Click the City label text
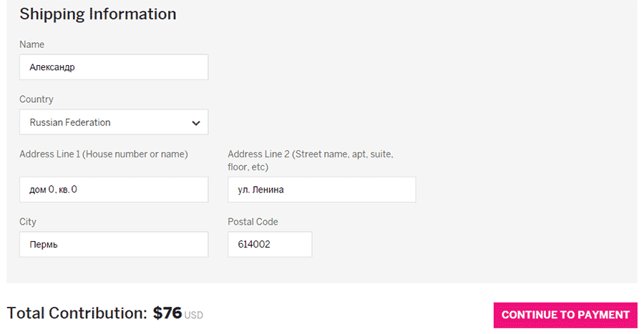644x334 pixels. 28,222
